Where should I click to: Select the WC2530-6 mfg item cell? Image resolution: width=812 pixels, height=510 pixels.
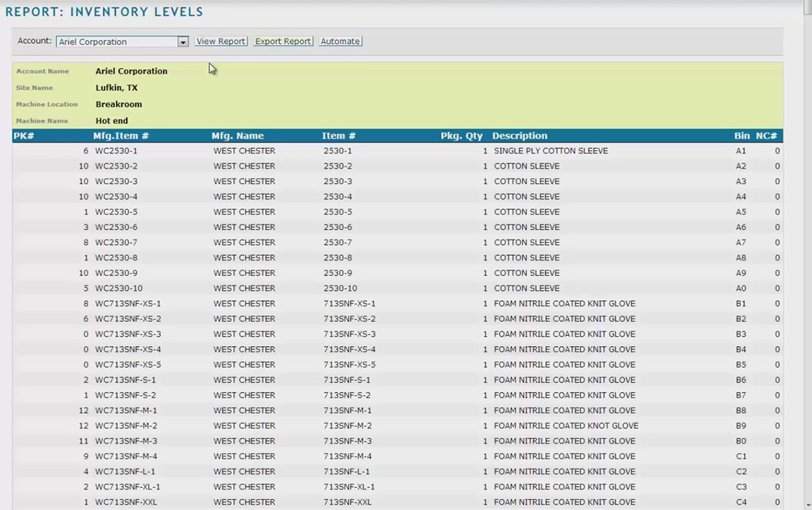(116, 227)
